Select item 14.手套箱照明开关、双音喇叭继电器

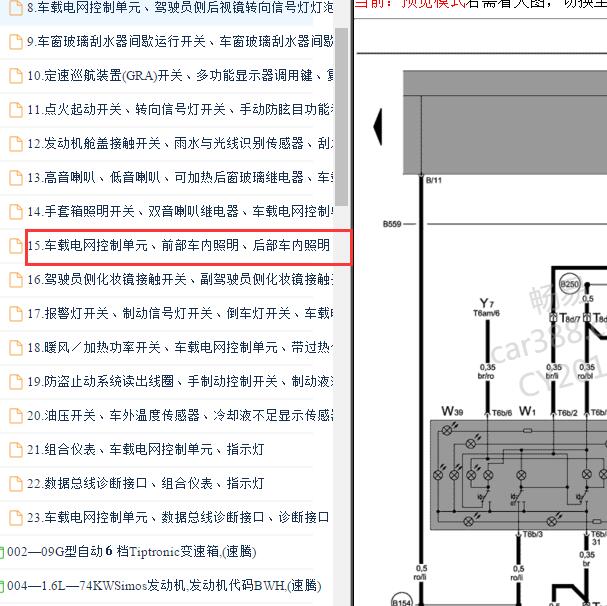pos(180,211)
